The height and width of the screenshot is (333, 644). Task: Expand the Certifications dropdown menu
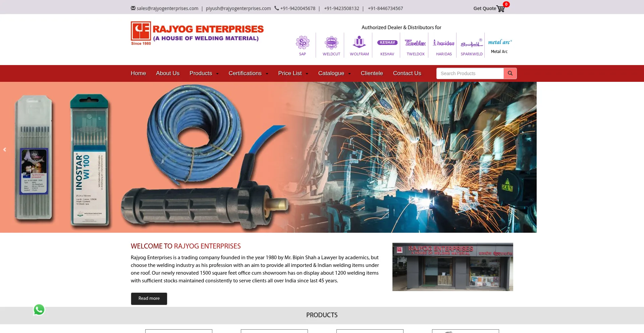pos(248,73)
